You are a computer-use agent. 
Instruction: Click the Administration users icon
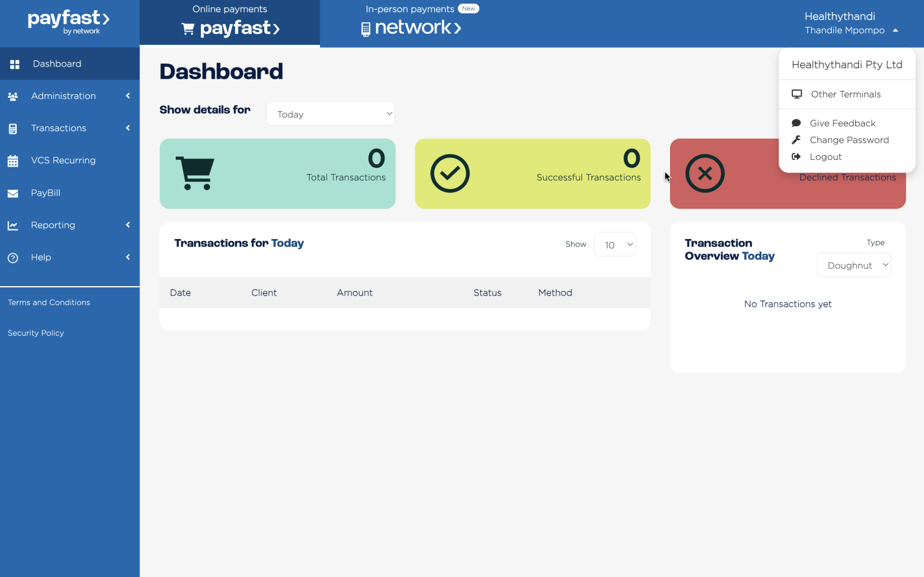pyautogui.click(x=13, y=97)
